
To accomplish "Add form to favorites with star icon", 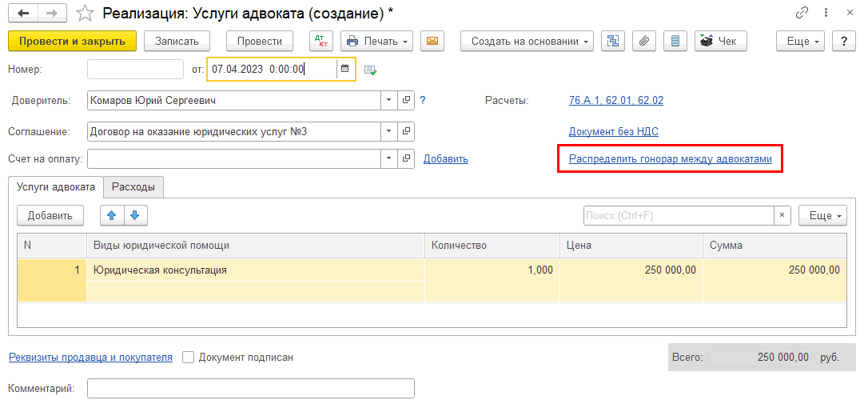I will (x=84, y=14).
